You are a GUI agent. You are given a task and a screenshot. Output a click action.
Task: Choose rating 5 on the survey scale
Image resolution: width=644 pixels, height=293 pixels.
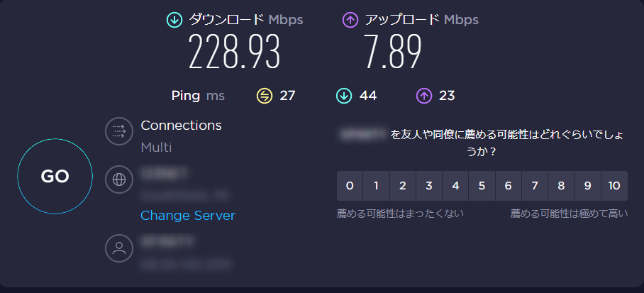click(482, 186)
